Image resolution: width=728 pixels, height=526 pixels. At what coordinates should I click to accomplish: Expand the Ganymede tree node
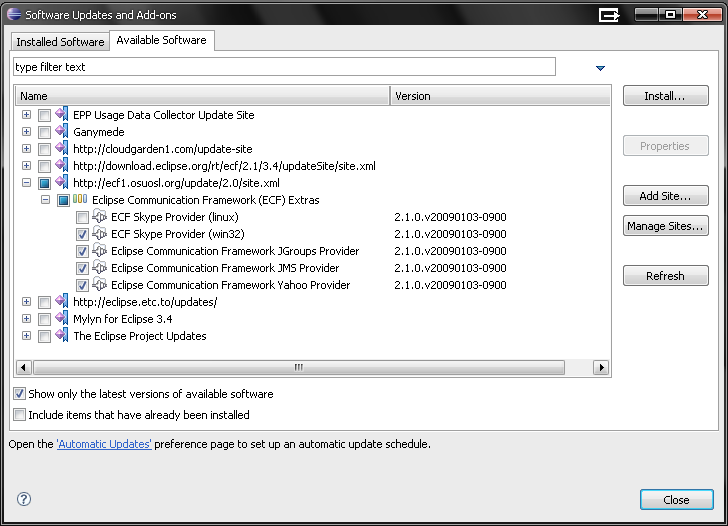click(26, 131)
